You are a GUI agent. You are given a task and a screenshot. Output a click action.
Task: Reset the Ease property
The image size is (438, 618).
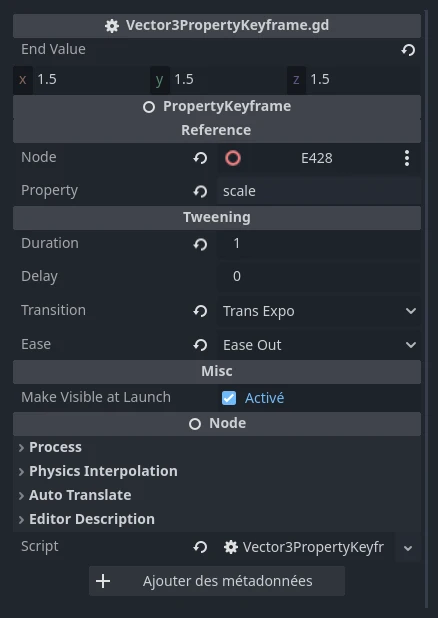[x=200, y=345]
